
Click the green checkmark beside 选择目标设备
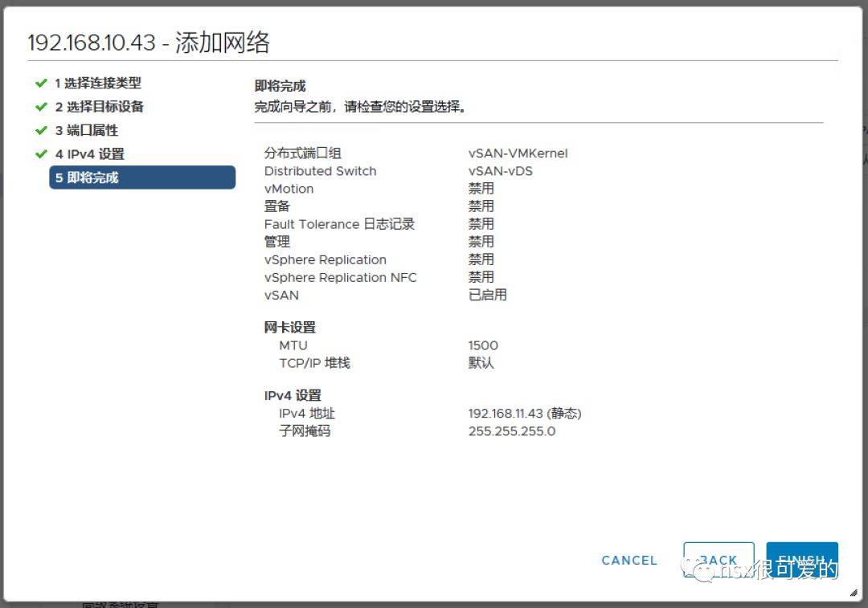point(41,107)
